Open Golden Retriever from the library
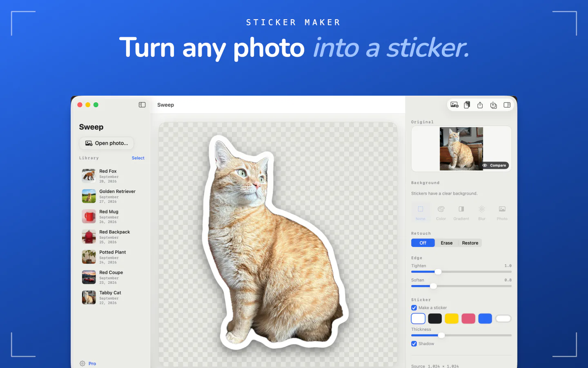This screenshot has height=368, width=588. click(x=112, y=196)
